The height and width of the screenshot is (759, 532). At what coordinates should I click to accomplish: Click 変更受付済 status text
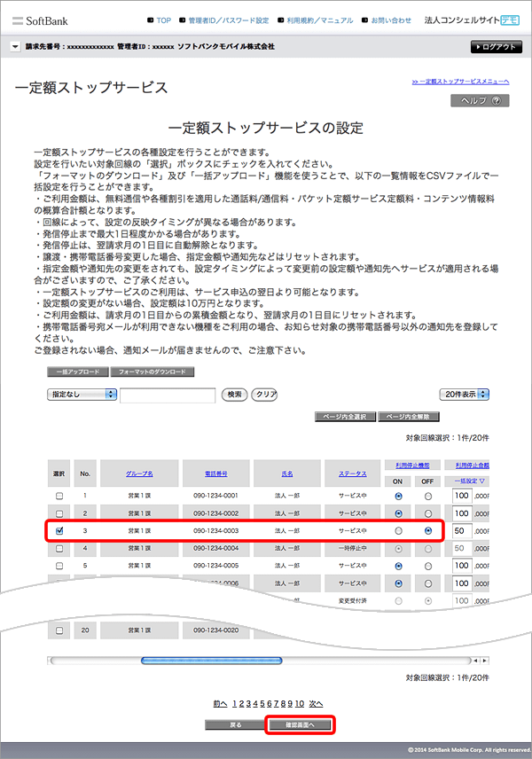click(x=352, y=600)
